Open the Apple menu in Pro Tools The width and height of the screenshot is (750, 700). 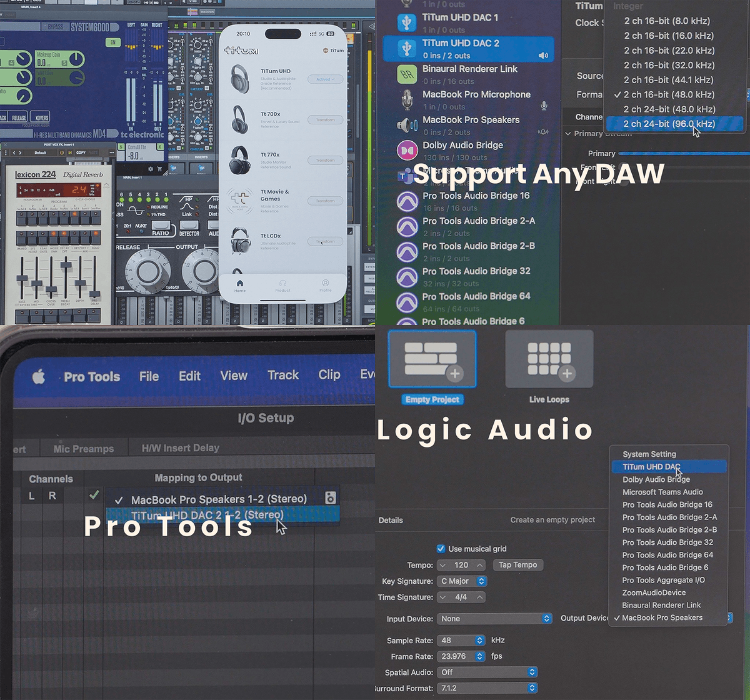point(39,376)
